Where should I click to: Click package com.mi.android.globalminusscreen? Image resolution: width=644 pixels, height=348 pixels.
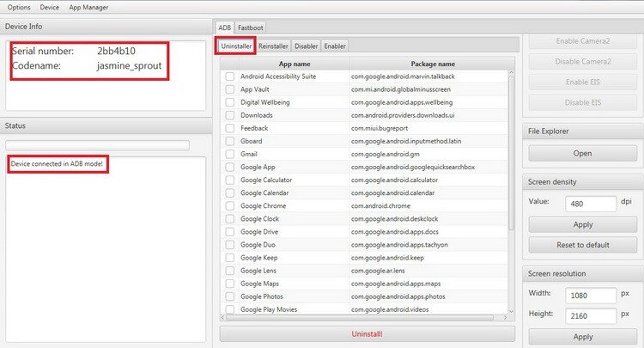[400, 89]
